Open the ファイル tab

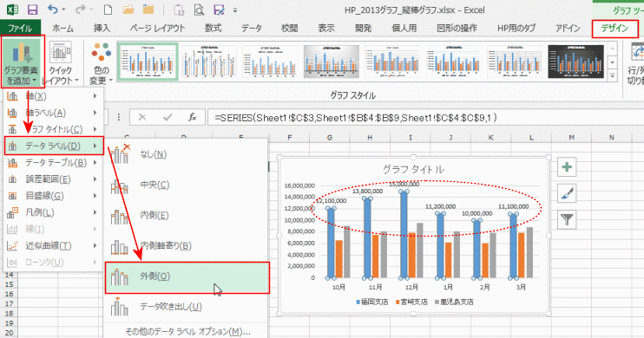[20, 29]
